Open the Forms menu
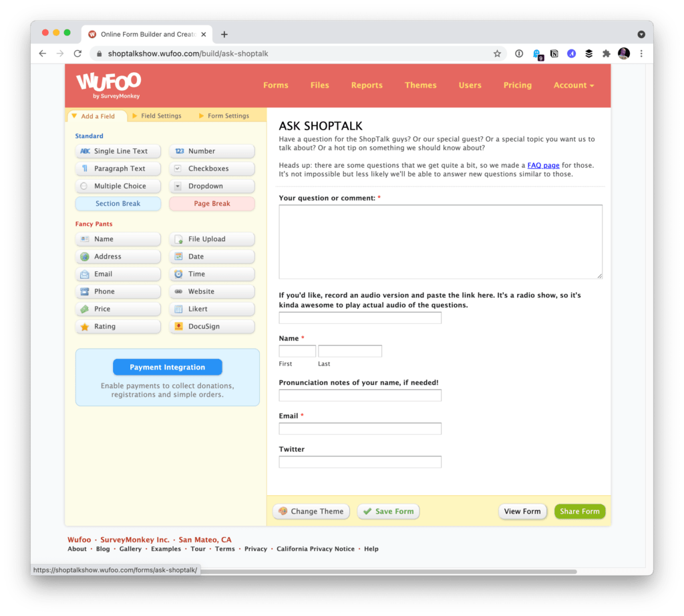684x616 pixels. (x=276, y=85)
